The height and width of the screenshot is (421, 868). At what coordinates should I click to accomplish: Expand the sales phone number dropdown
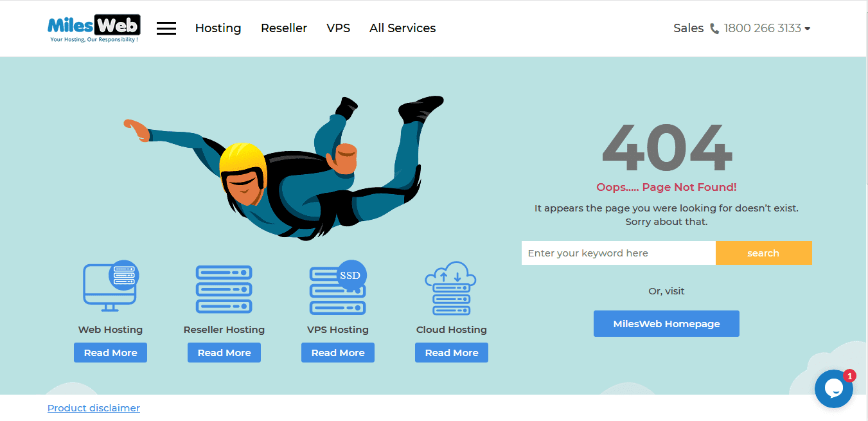(x=808, y=28)
